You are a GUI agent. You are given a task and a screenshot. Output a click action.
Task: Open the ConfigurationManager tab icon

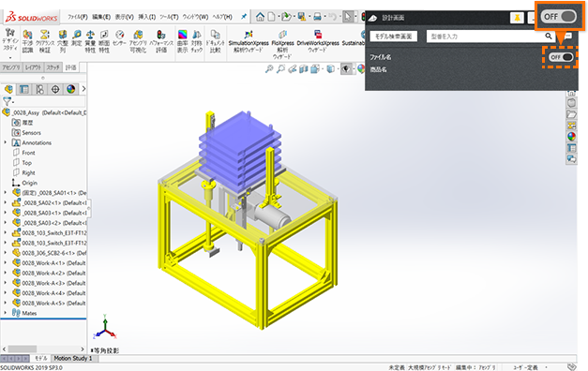click(39, 89)
